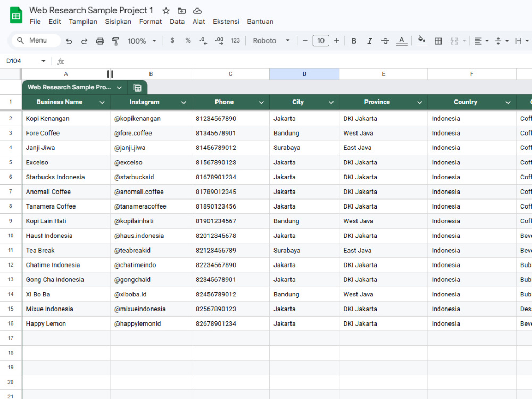Open Phone column filter dropdown
Viewport: 532px width, 399px height.
point(261,103)
